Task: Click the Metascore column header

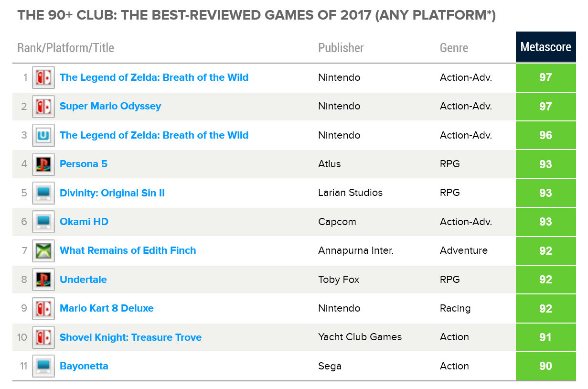Action: click(x=545, y=47)
